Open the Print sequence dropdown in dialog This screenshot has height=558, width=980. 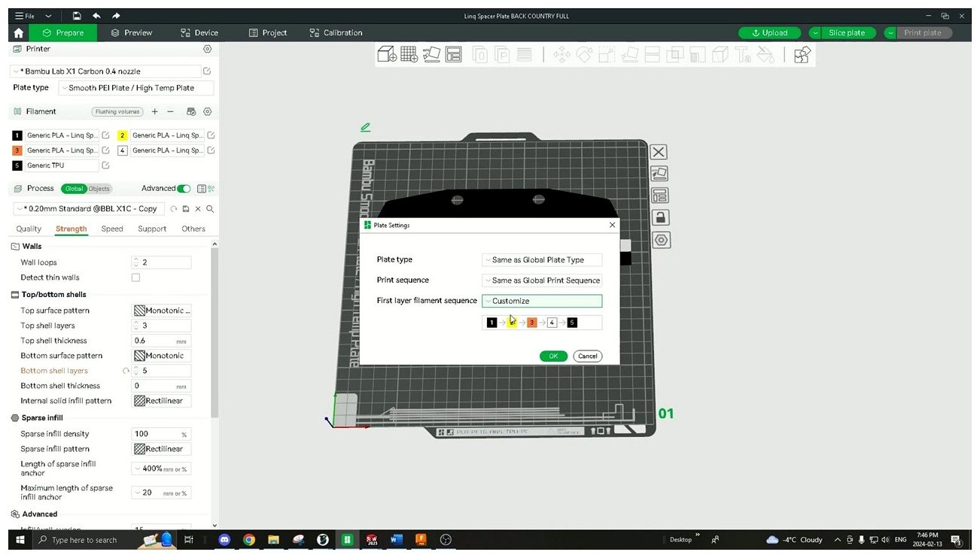click(x=542, y=281)
